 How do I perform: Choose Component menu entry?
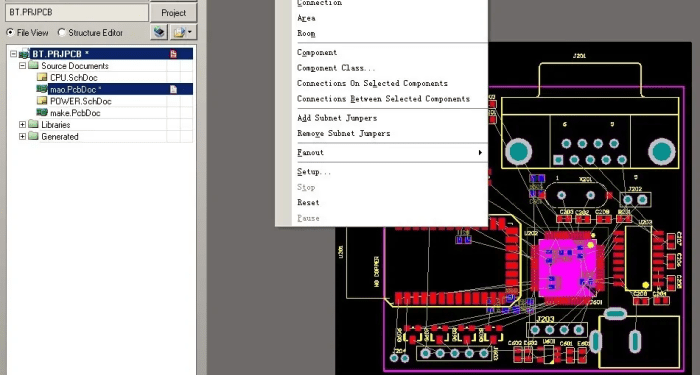pyautogui.click(x=317, y=53)
